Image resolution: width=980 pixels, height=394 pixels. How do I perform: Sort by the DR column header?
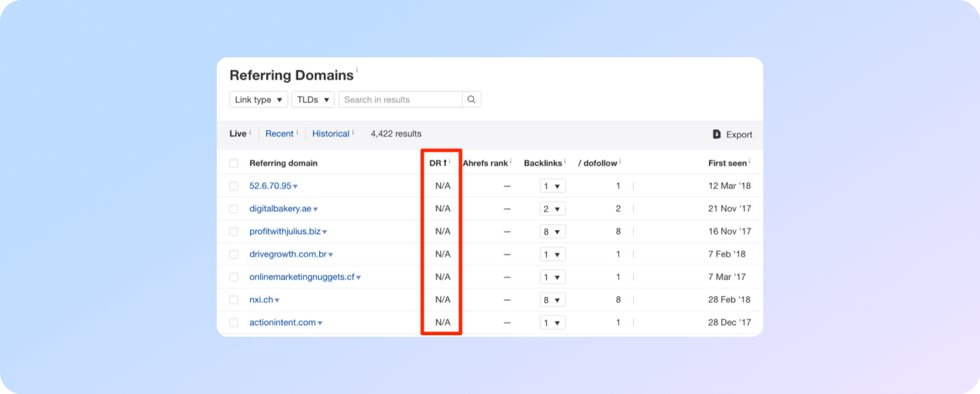pyautogui.click(x=438, y=163)
